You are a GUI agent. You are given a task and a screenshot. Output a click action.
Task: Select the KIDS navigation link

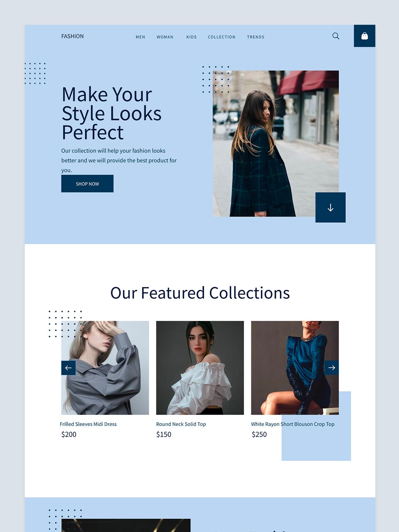tap(191, 37)
